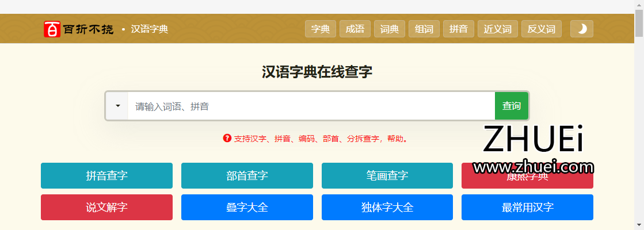The width and height of the screenshot is (644, 230).
Task: Toggle dark mode with the moon icon
Action: (582, 29)
